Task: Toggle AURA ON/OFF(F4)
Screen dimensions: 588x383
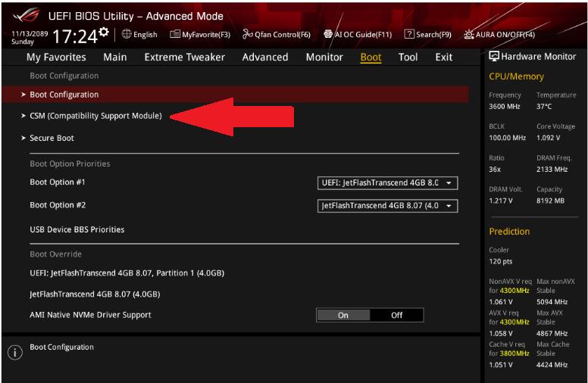Action: coord(505,35)
